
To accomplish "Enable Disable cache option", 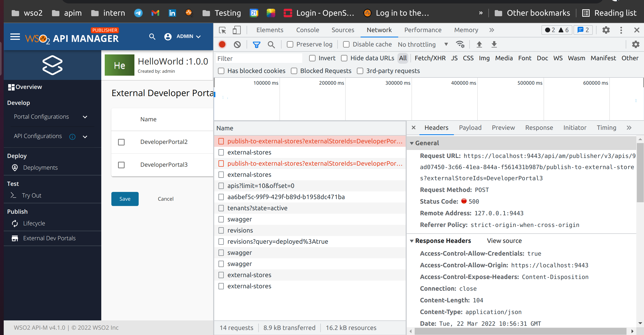I will click(x=346, y=44).
